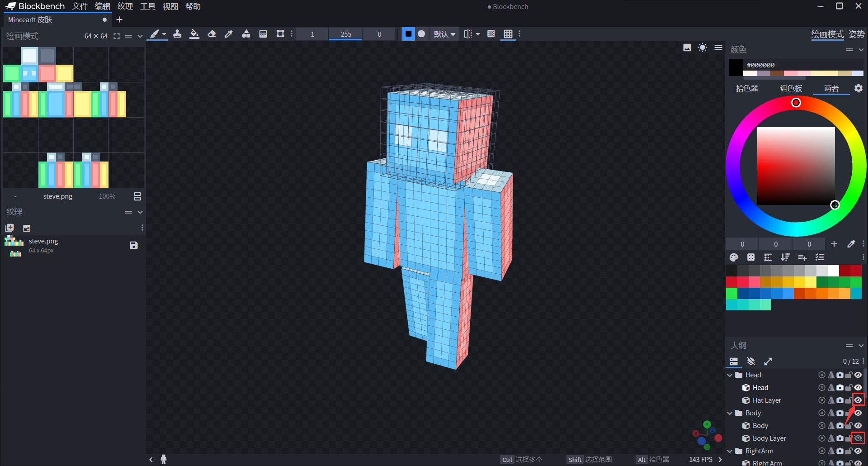Toggle outliner options list view button
This screenshot has width=868, height=466.
pos(734,361)
